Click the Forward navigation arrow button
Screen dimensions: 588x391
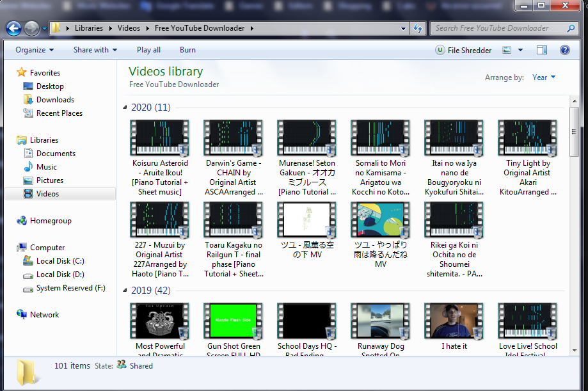(x=31, y=28)
